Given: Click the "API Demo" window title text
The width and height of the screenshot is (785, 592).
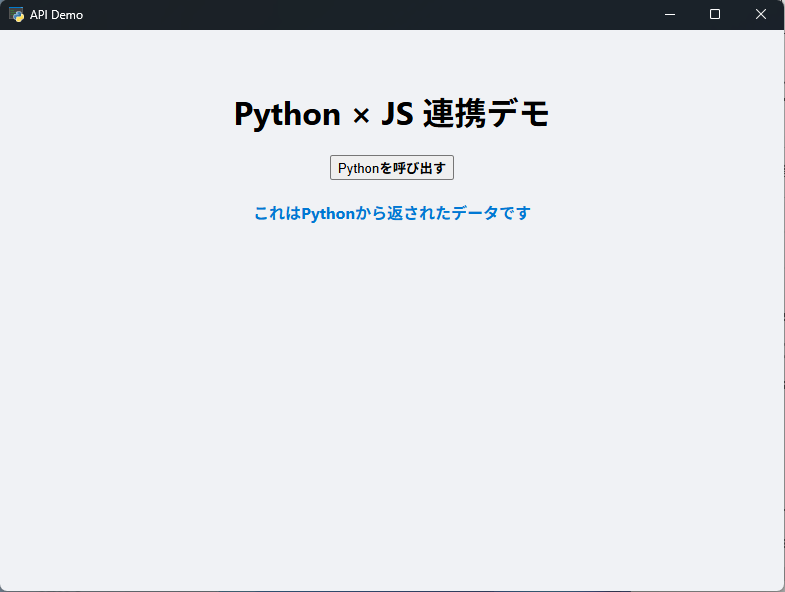Looking at the screenshot, I should click(56, 15).
